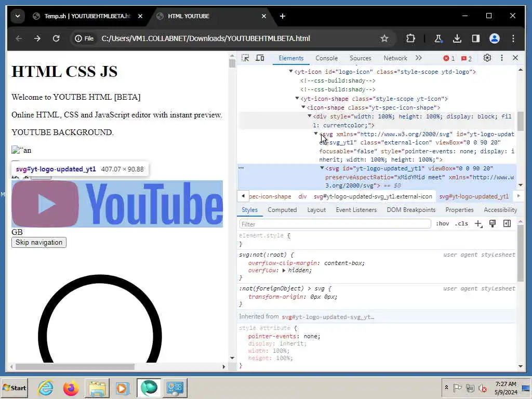Switch to the Console tab
The width and height of the screenshot is (532, 399).
point(326,58)
